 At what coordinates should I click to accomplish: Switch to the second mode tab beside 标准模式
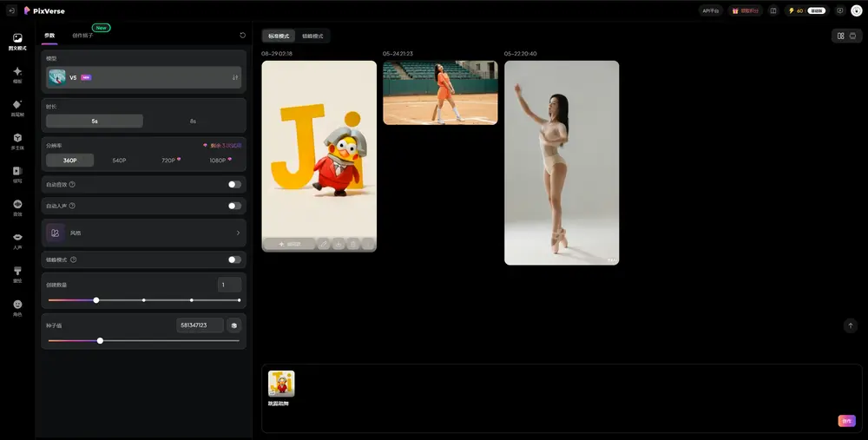click(x=312, y=36)
